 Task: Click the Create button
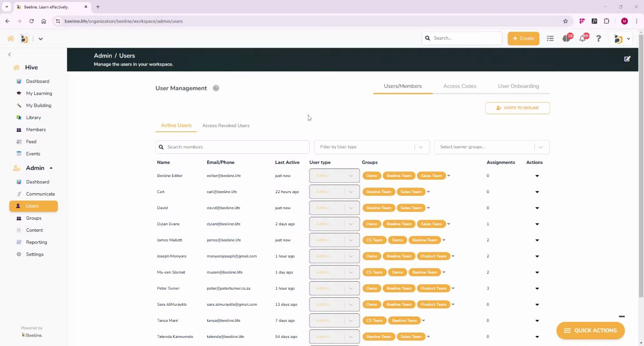523,39
